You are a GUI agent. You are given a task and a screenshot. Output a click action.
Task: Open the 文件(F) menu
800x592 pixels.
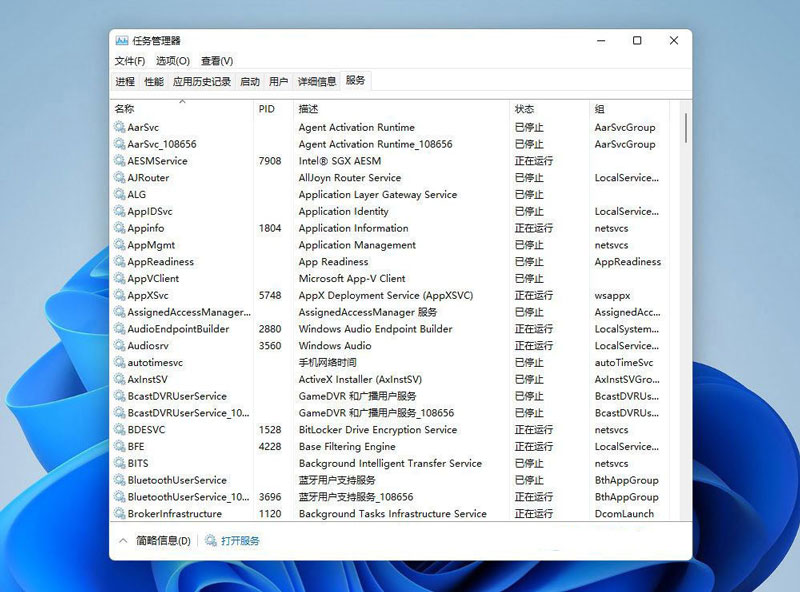point(130,61)
